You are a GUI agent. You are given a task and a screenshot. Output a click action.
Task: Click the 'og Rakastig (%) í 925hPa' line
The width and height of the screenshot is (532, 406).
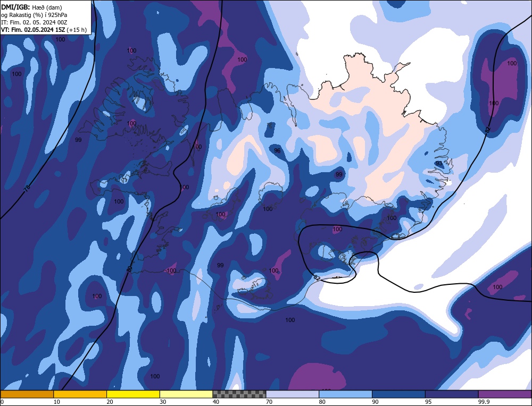pos(34,15)
